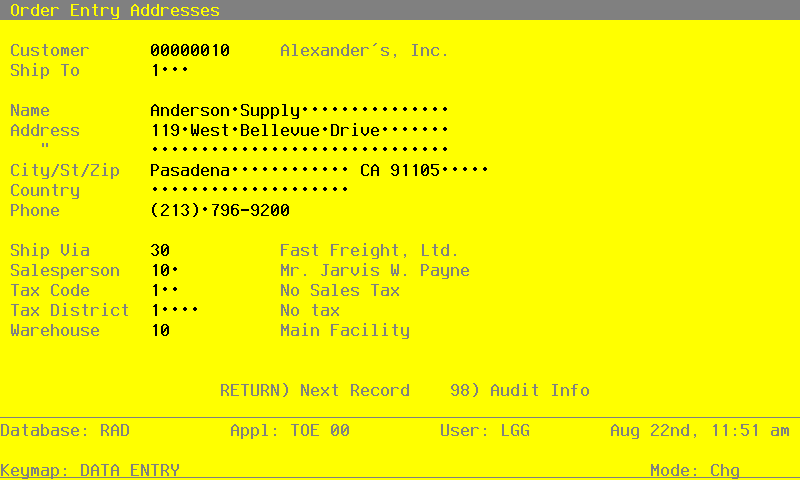
Task: Click the city field Pasadena
Action: (249, 170)
